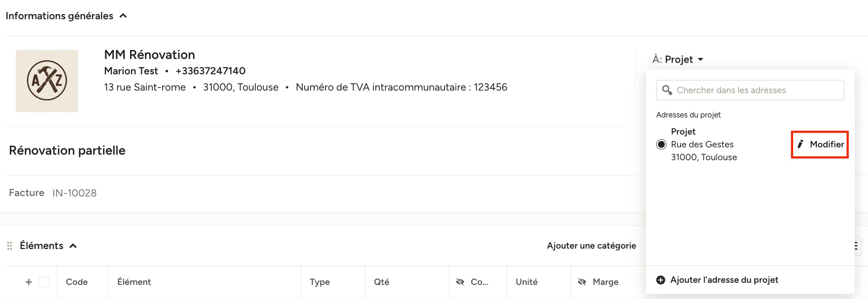The image size is (868, 299).
Task: Select the Projet address radio button
Action: pyautogui.click(x=661, y=144)
